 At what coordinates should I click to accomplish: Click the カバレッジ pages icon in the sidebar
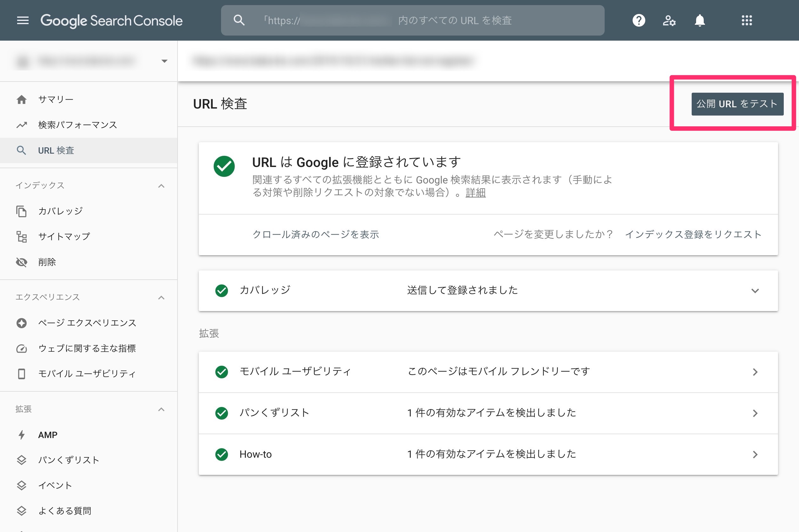(21, 211)
